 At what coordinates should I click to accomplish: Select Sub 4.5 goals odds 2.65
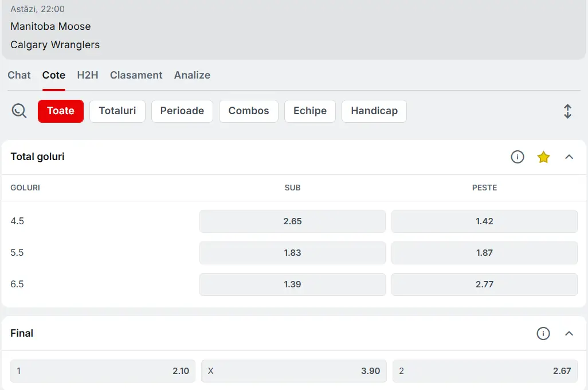click(292, 221)
